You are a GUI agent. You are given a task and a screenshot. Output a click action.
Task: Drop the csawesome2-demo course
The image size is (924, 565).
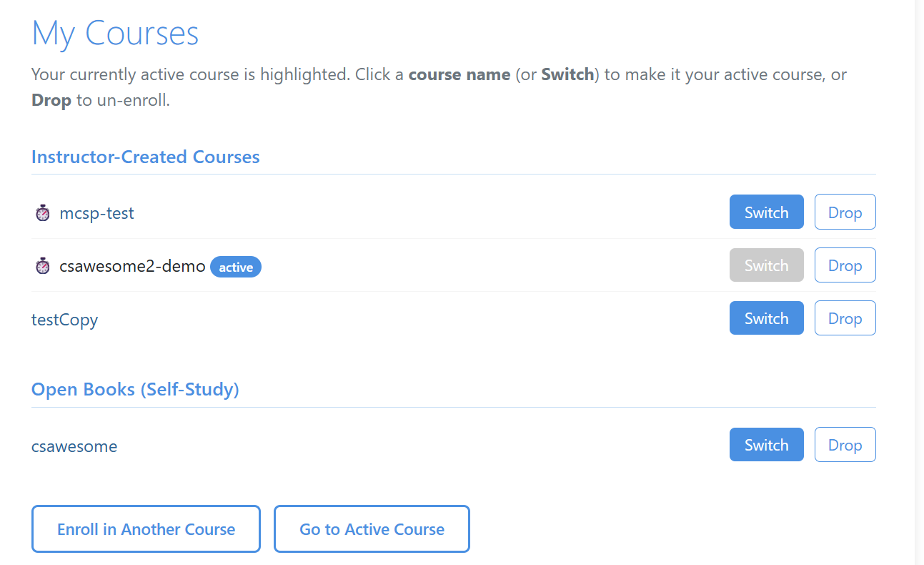845,265
